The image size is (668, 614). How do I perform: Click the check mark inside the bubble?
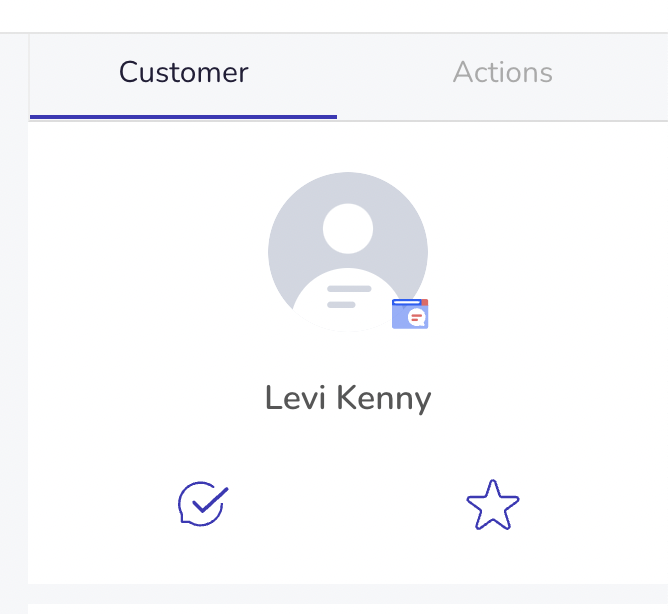coord(210,499)
